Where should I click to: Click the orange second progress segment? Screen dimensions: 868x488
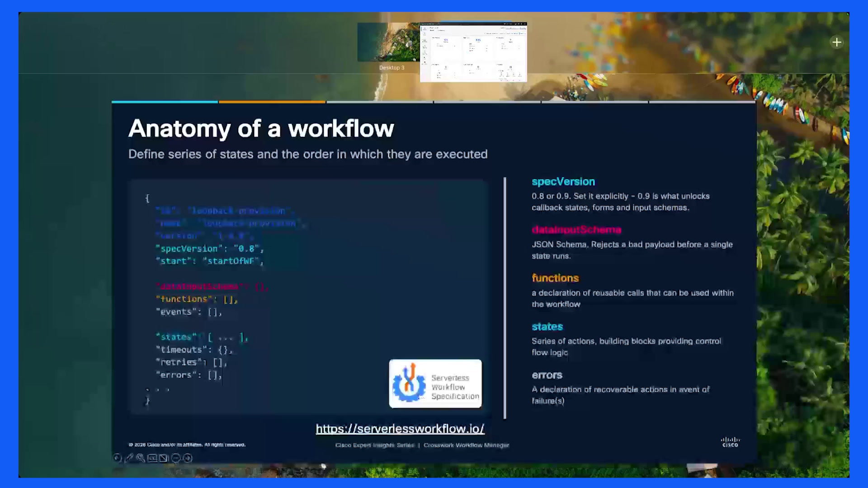272,102
